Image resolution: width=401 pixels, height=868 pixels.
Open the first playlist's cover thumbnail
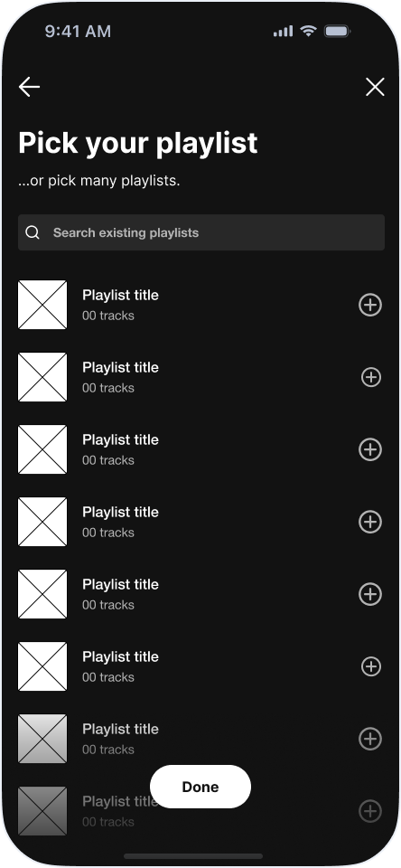point(42,305)
